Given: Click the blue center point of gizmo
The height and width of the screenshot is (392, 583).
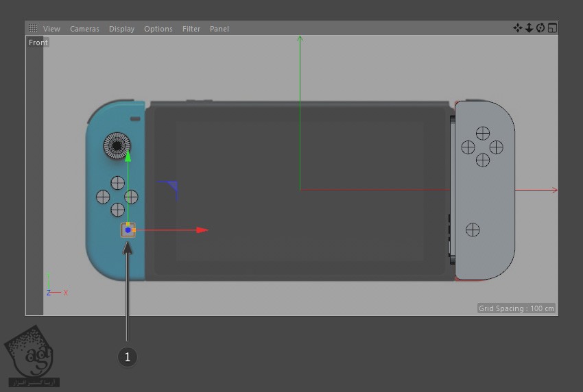Looking at the screenshot, I should pyautogui.click(x=128, y=230).
